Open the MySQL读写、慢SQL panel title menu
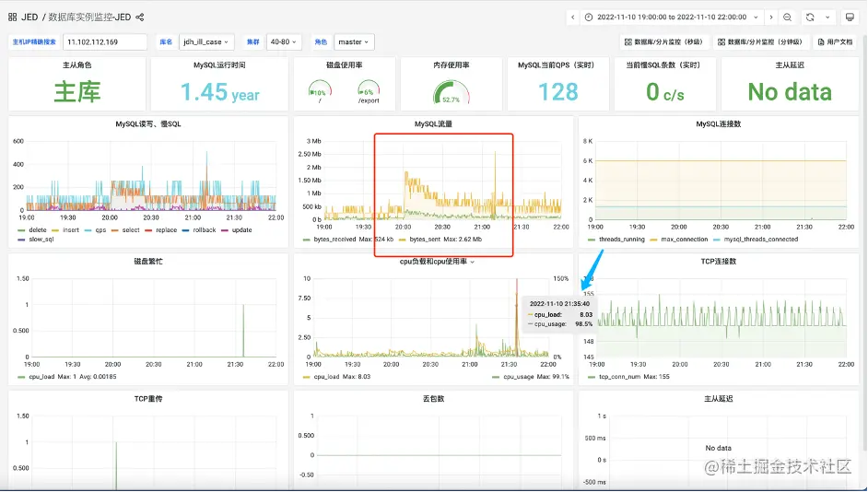868x492 pixels. [147, 124]
